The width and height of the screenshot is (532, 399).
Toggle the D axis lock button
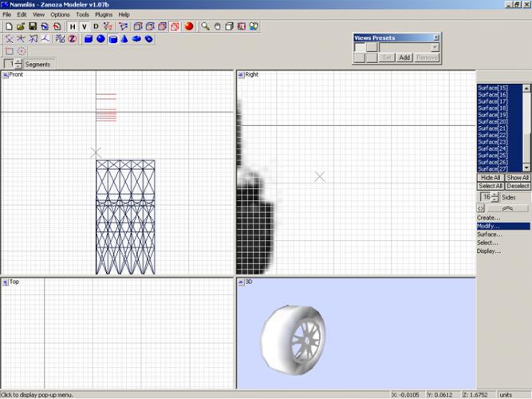pyautogui.click(x=96, y=26)
